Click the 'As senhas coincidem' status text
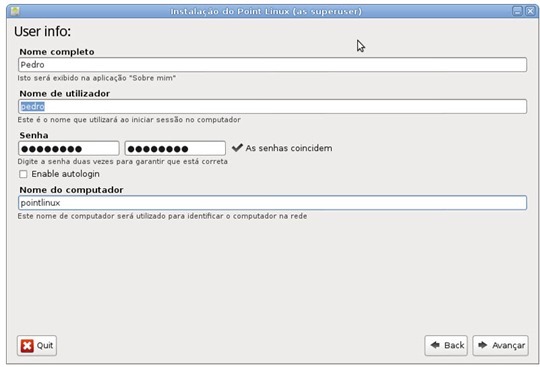Image resolution: width=540 pixels, height=367 pixels. pos(289,148)
